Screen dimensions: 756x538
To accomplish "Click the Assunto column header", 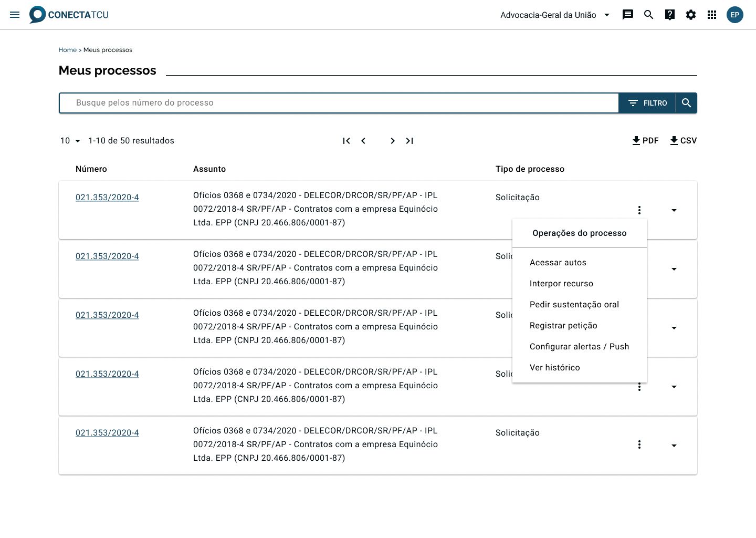I will pyautogui.click(x=209, y=169).
